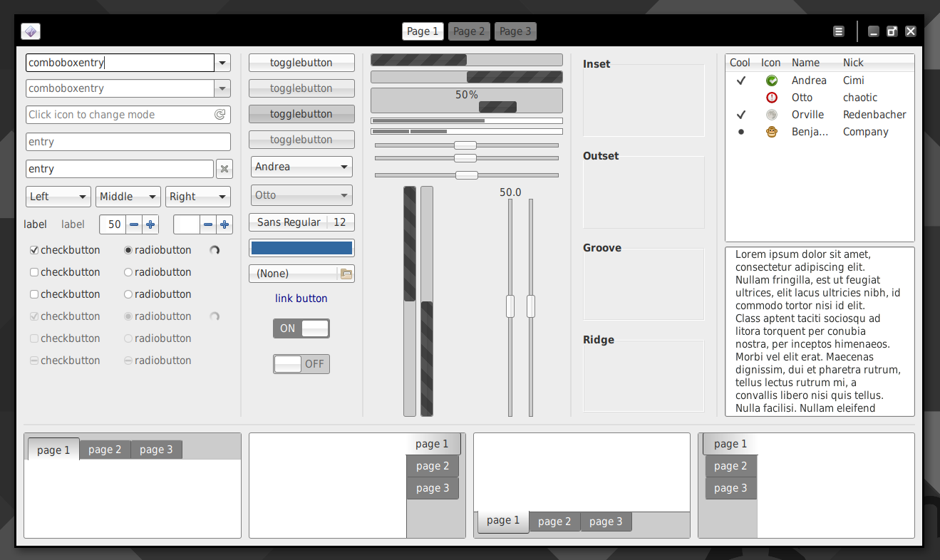Image resolution: width=940 pixels, height=560 pixels.
Task: Click the second comboboxentry dropdown arrow
Action: (223, 88)
